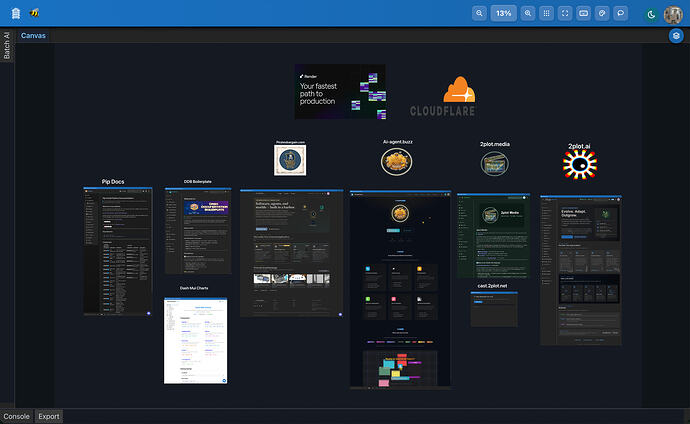This screenshot has width=690, height=424.
Task: Zoom in the canvas with plus magnifier
Action: (528, 13)
